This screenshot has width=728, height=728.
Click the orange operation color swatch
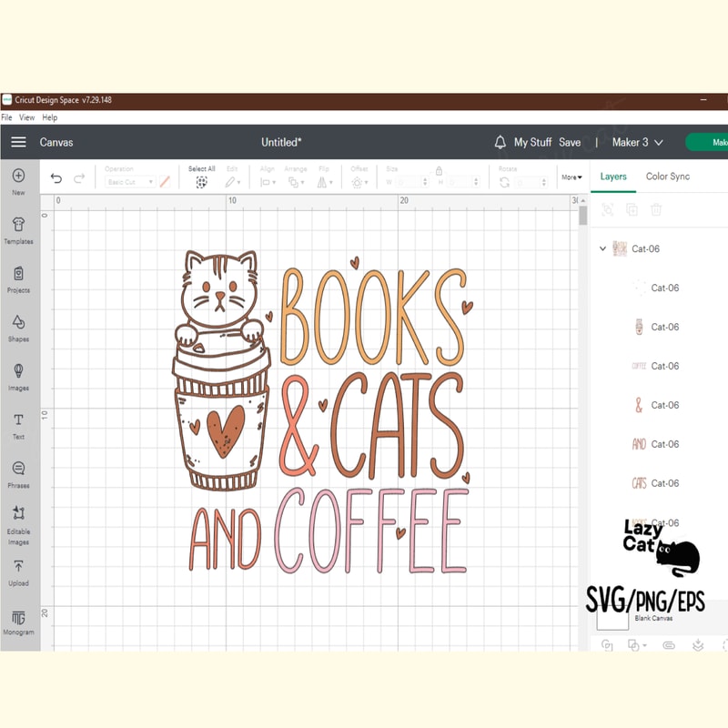[165, 183]
